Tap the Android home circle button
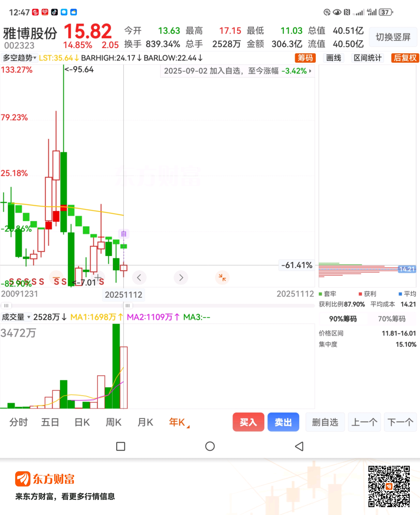420x515 pixels. click(210, 446)
